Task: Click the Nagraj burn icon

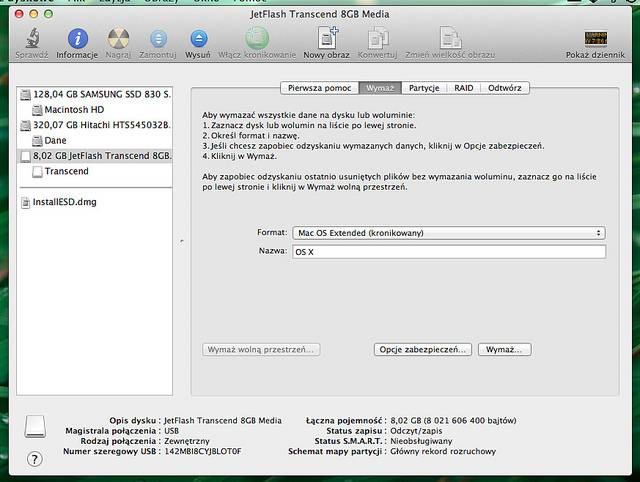Action: pos(118,39)
